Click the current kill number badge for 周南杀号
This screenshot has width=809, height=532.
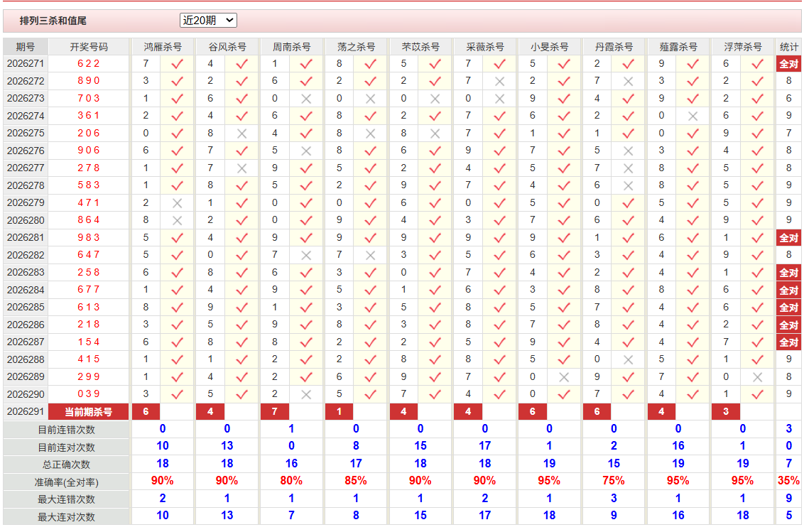click(x=275, y=412)
